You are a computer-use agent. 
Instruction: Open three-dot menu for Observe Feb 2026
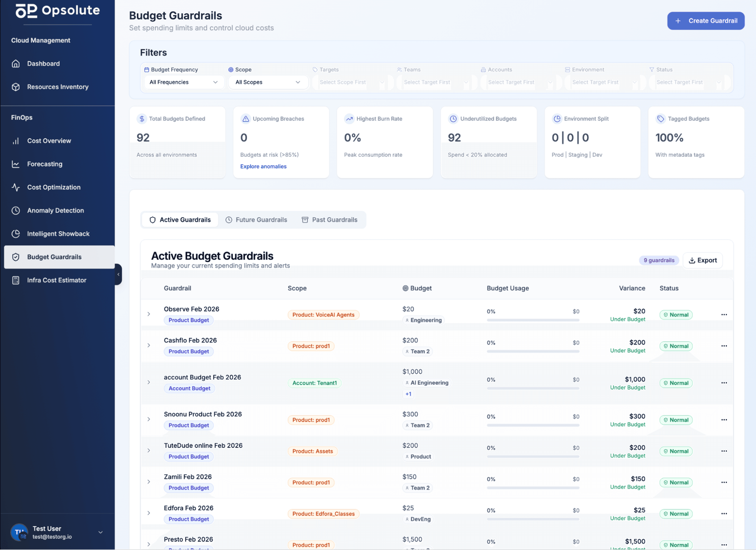pos(724,314)
